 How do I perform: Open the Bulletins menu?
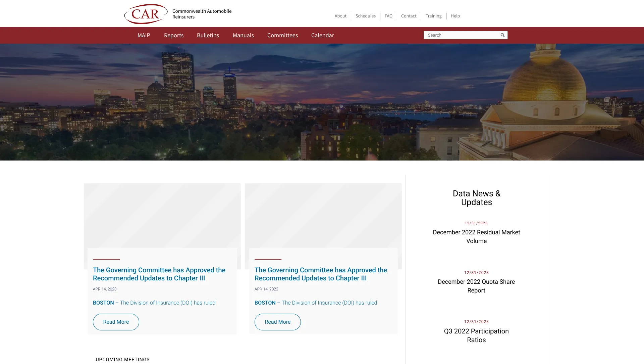point(208,35)
